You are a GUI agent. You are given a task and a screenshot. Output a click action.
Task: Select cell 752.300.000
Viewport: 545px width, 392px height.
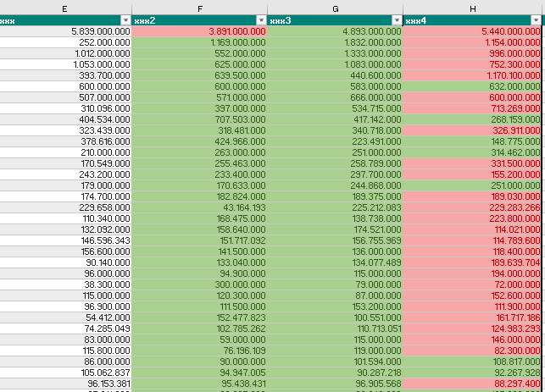[472, 64]
